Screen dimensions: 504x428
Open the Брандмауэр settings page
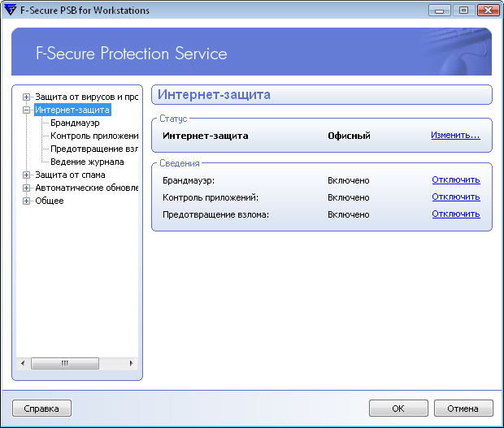click(75, 123)
